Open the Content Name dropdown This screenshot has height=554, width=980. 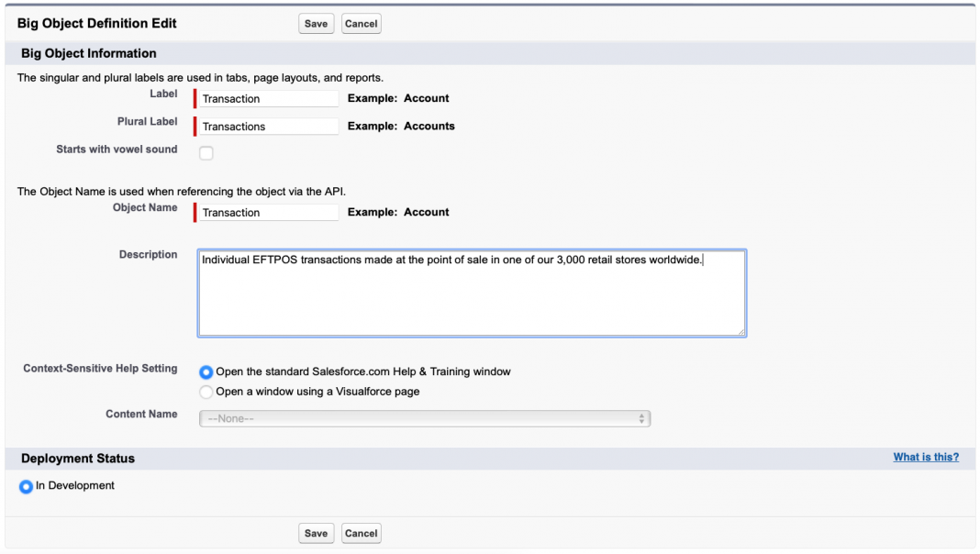(x=424, y=418)
